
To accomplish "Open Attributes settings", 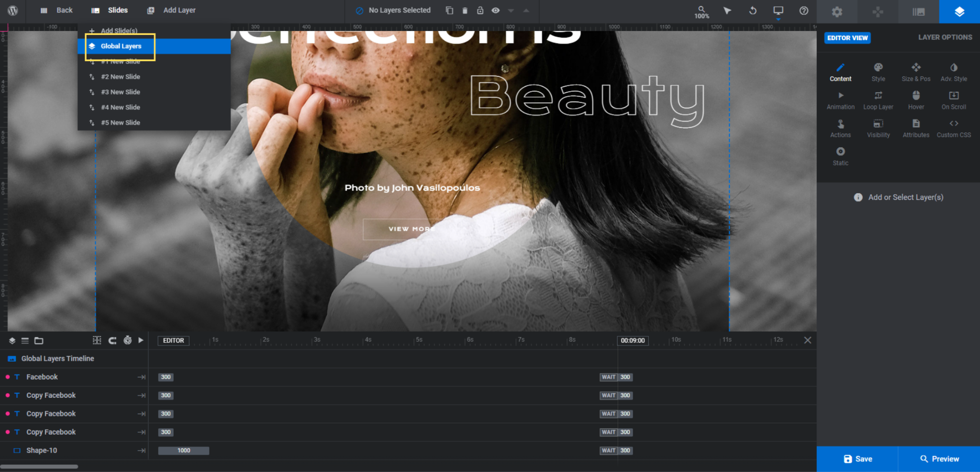I will (x=916, y=129).
